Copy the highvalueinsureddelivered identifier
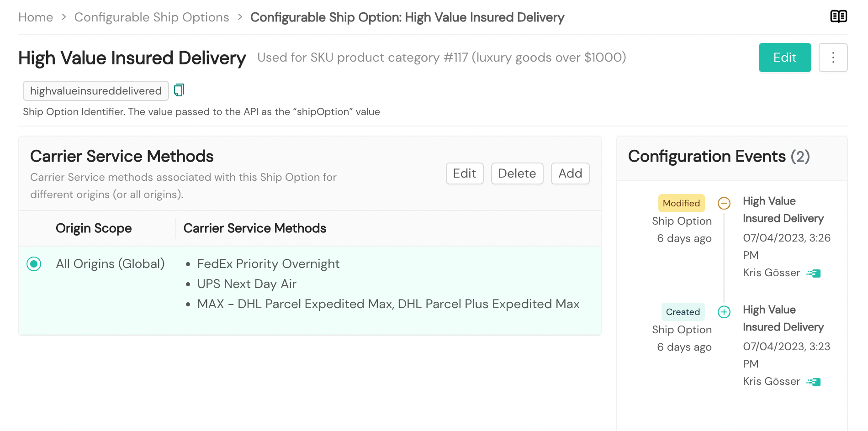This screenshot has width=868, height=431. coord(179,90)
